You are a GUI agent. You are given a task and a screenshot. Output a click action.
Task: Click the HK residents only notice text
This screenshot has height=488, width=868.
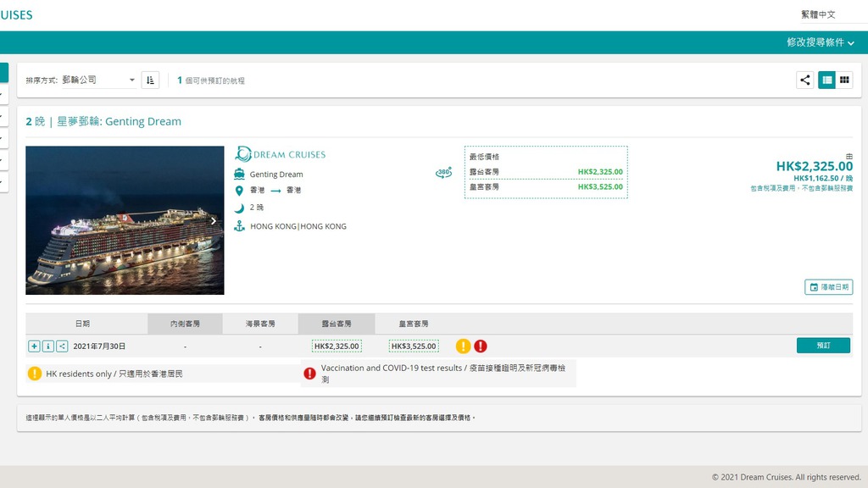[114, 374]
